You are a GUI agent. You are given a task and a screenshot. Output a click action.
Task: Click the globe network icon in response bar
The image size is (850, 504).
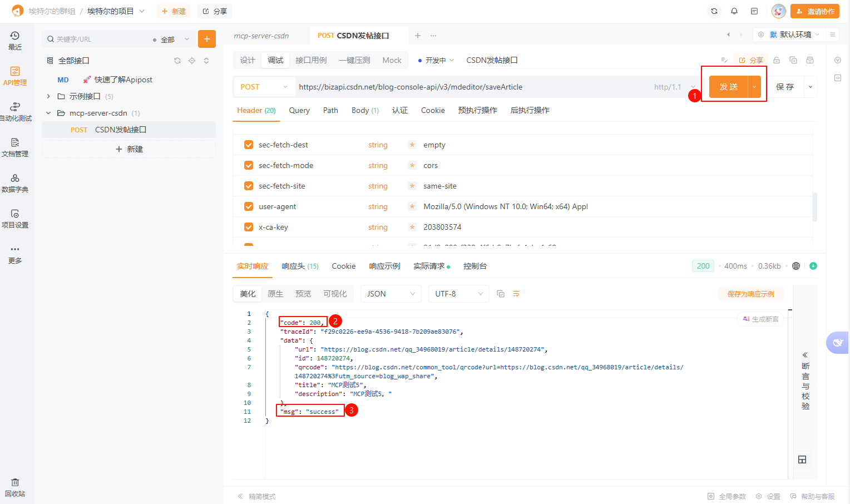click(x=796, y=266)
